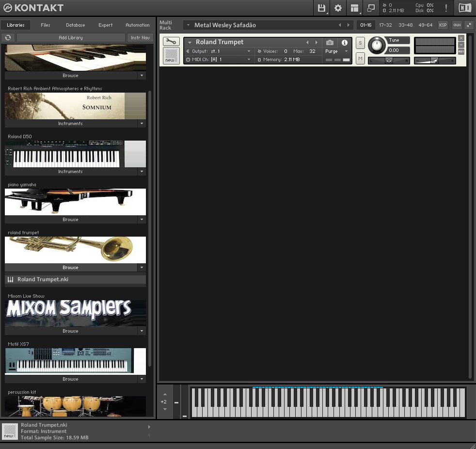Toggle aux panel in rack header
476x449 pixels.
pos(457,25)
